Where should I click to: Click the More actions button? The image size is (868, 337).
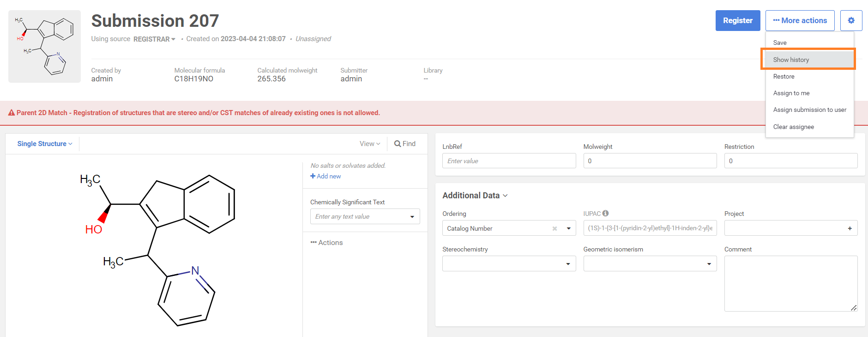(x=800, y=20)
